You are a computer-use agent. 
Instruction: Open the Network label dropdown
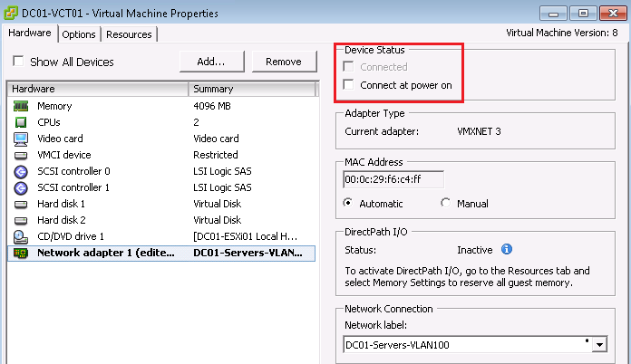tap(598, 345)
